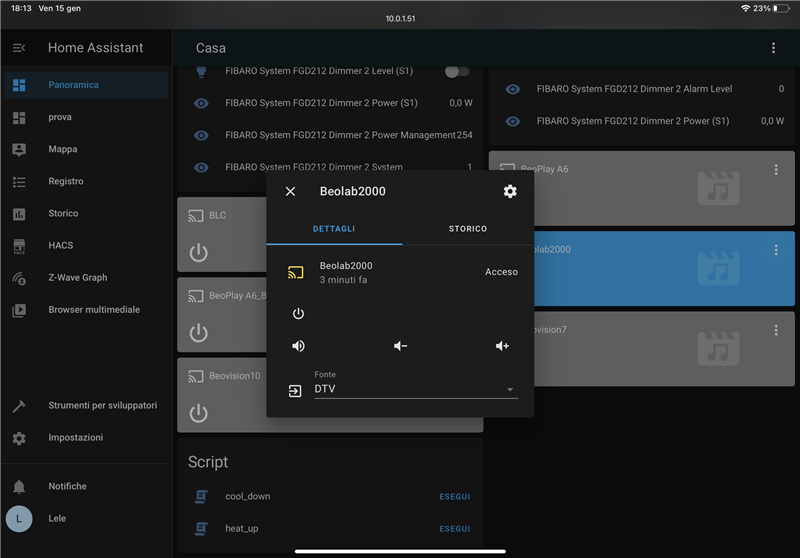The image size is (800, 558).
Task: Open the Beolab2000 dialog settings gear
Action: click(510, 191)
